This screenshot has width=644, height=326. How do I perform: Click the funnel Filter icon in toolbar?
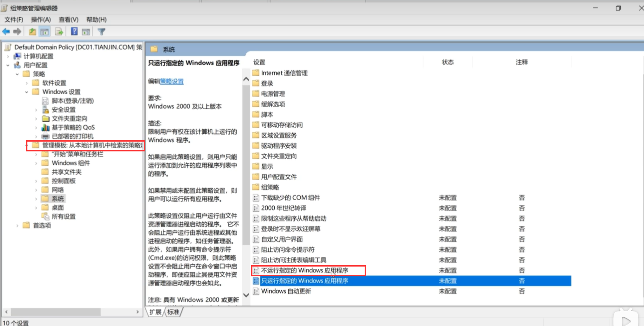102,32
